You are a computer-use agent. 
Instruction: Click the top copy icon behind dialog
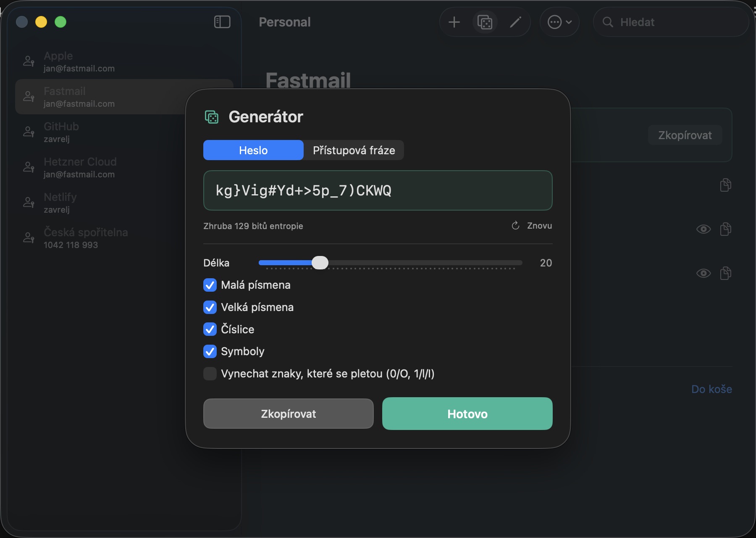coord(725,185)
